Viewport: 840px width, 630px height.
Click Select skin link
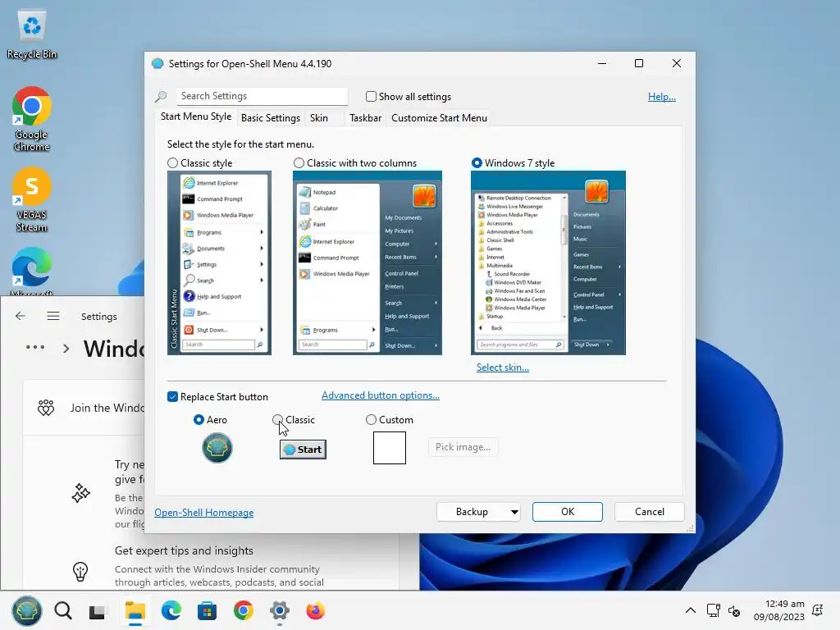pos(503,367)
